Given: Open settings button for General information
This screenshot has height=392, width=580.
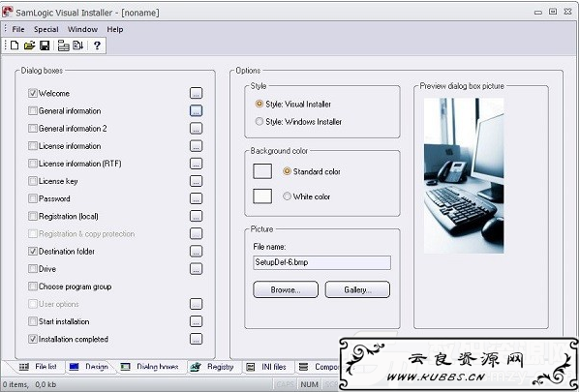Looking at the screenshot, I should [x=196, y=110].
